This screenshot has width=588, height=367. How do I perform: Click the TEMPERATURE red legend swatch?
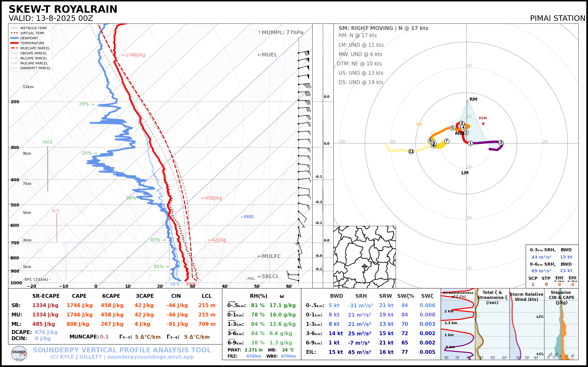[15, 43]
